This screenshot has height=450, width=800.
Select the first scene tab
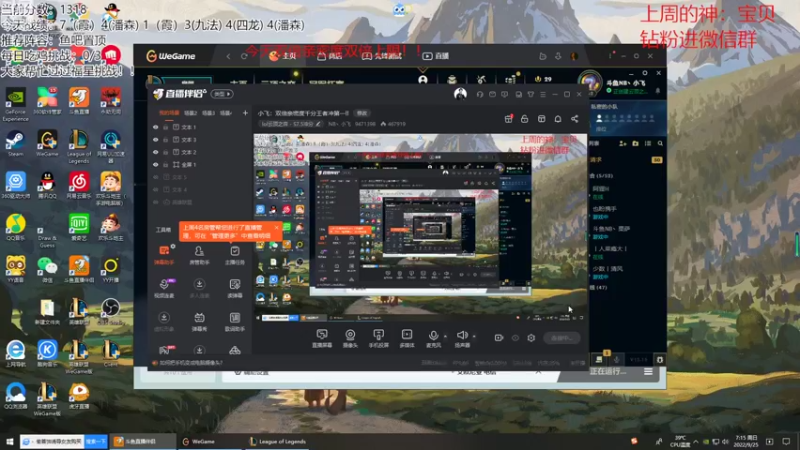click(169, 113)
